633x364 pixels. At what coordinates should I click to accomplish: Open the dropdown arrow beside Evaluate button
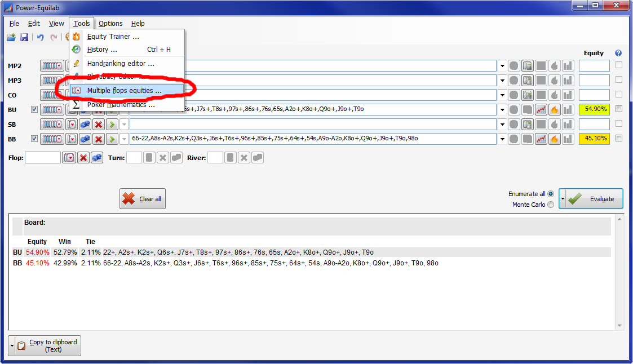tap(563, 199)
